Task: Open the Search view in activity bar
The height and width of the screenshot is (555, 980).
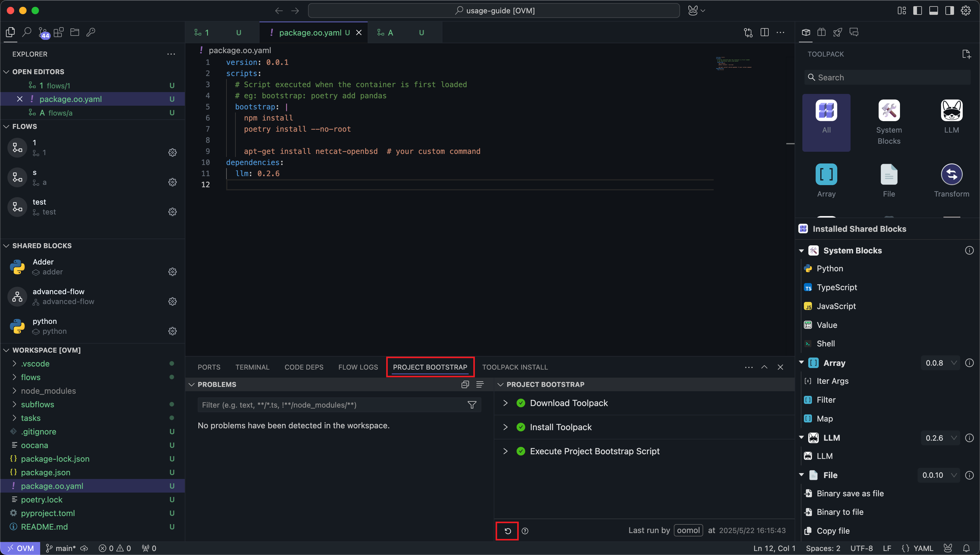Action: (27, 32)
